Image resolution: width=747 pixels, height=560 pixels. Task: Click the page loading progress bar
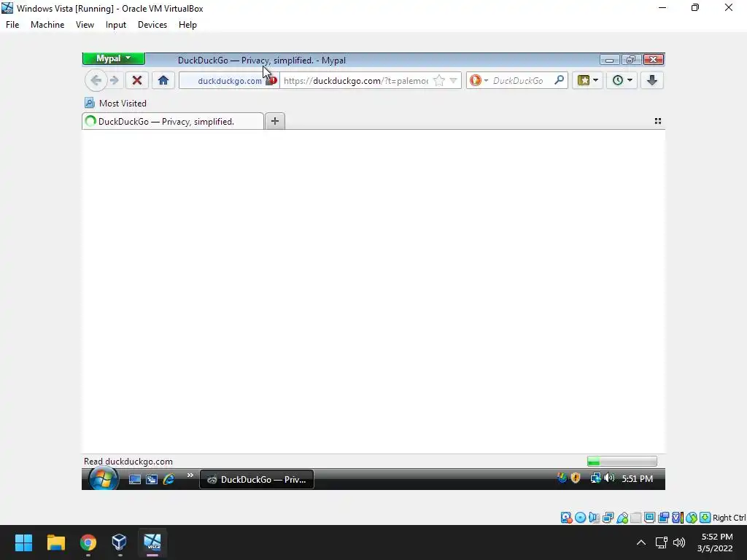pos(622,461)
